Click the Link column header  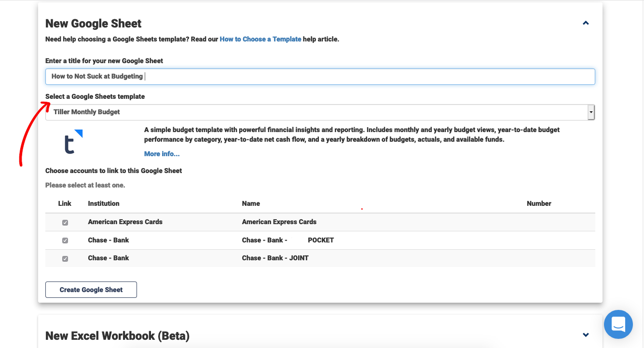coord(65,203)
